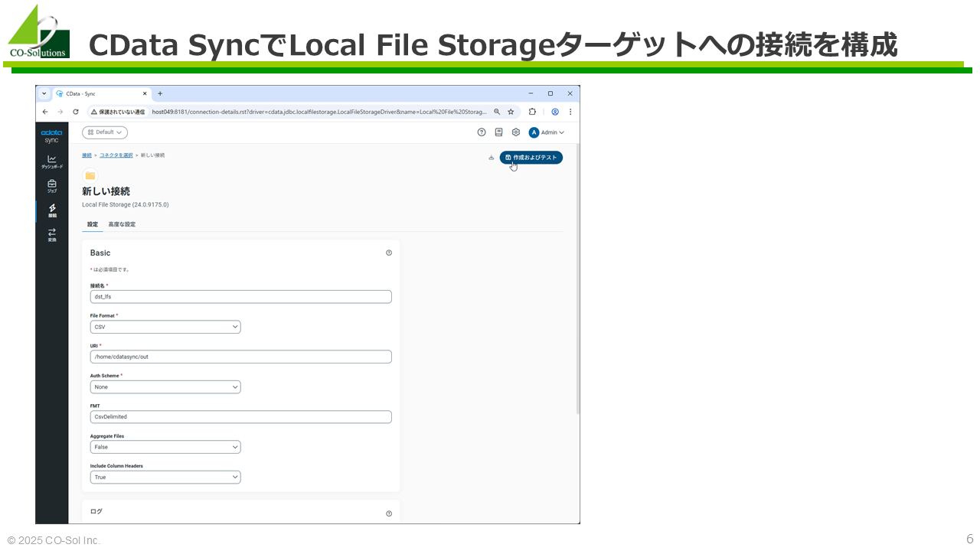The image size is (980, 551).
Task: Click the FMT field with CsvDelimited
Action: (240, 417)
